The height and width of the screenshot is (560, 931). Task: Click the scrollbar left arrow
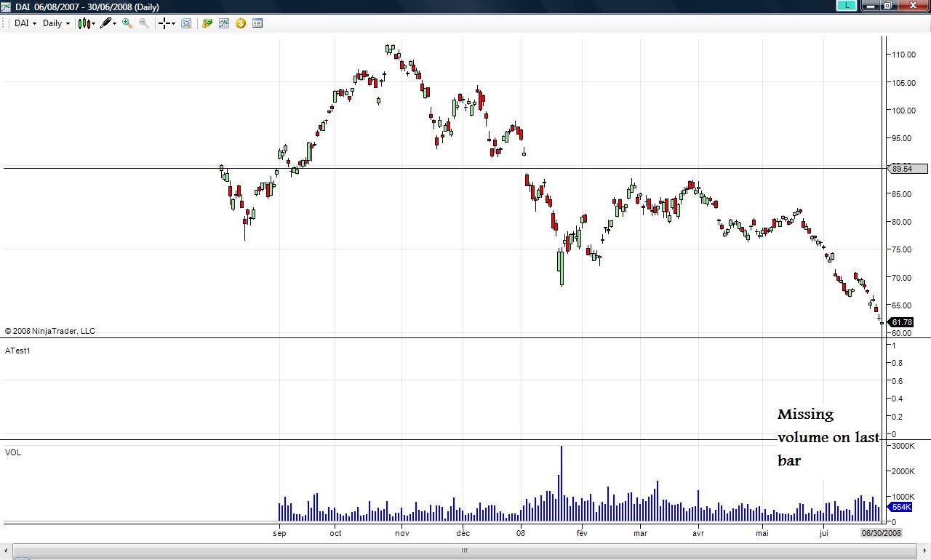coord(6,551)
